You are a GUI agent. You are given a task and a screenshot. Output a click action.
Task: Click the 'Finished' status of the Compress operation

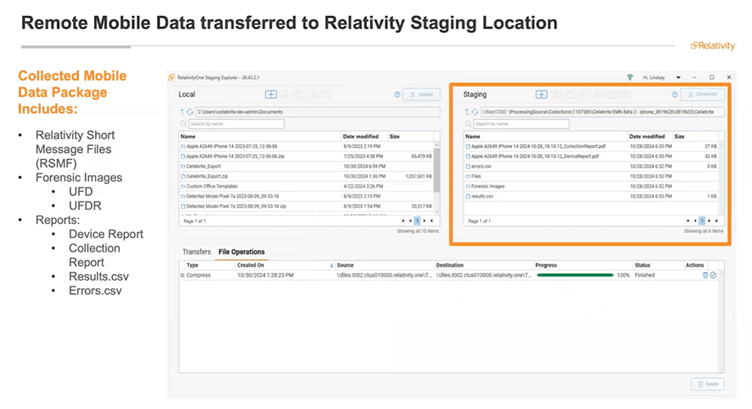click(x=645, y=275)
